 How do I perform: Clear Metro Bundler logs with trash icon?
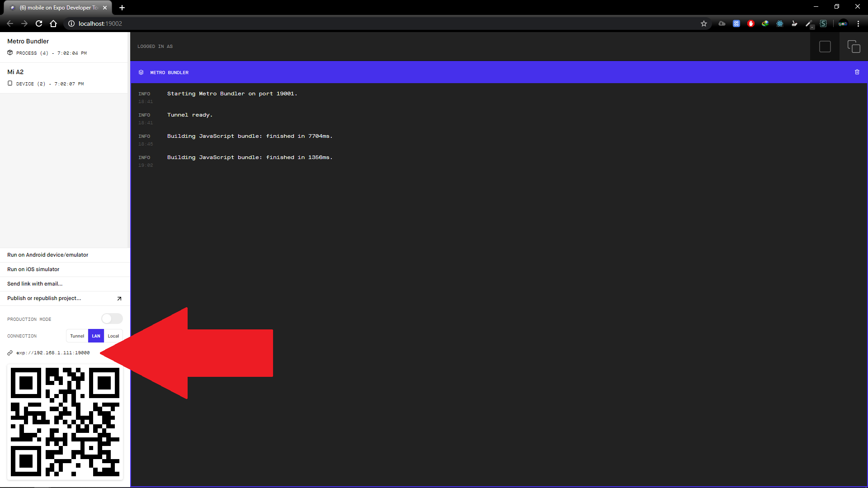[x=857, y=72]
